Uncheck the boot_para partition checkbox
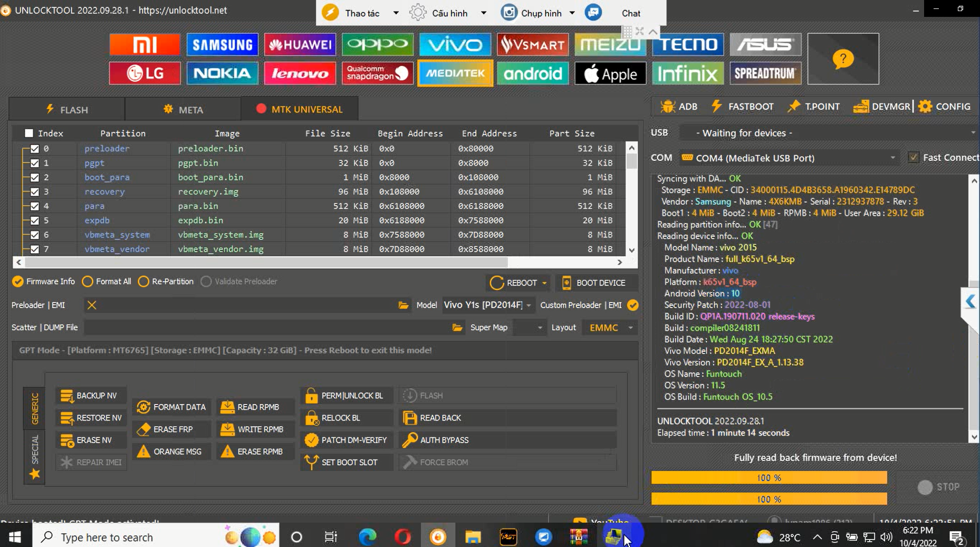 coord(35,177)
